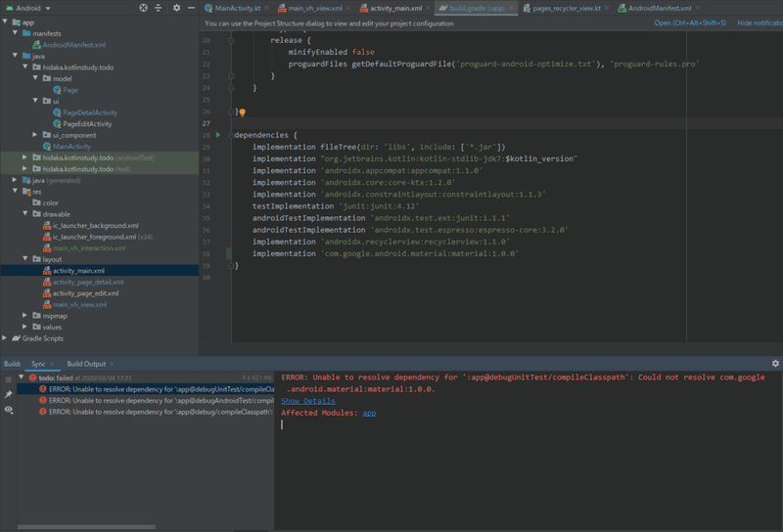Switch to the MainActivity.kt tab
This screenshot has height=532, width=783.
(237, 8)
